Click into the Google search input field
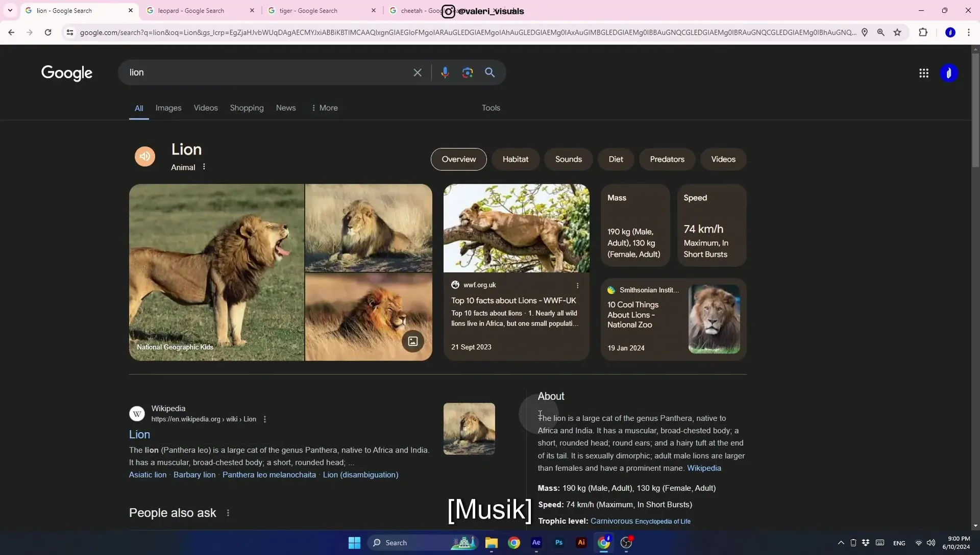The height and width of the screenshot is (555, 980). (x=268, y=72)
